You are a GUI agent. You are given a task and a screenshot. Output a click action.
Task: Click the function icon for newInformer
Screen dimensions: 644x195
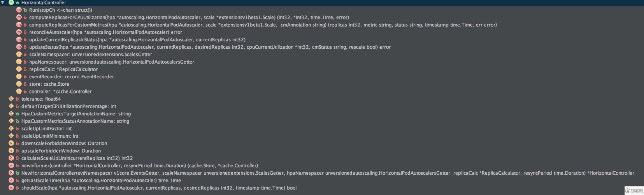[11, 165]
